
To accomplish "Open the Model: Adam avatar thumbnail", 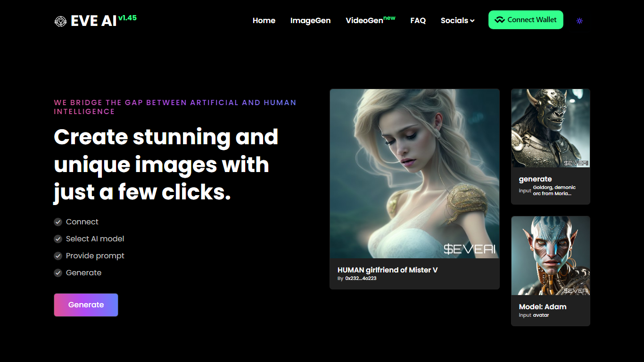I will coord(550,255).
